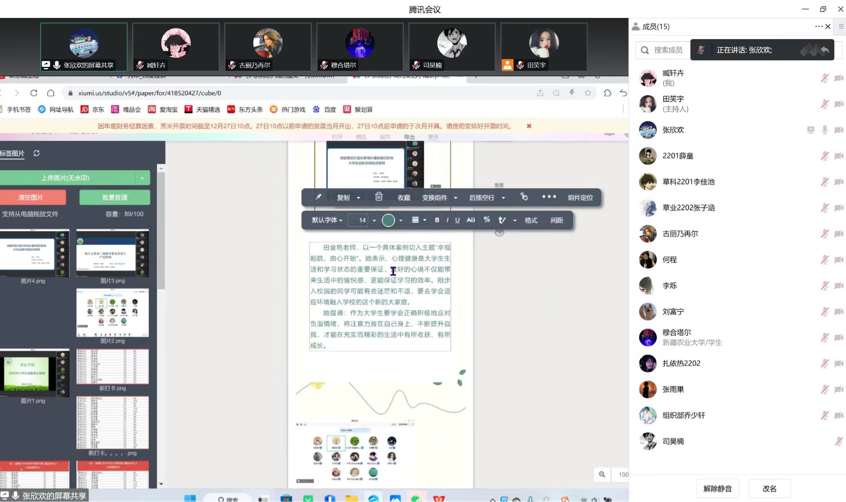This screenshot has width=846, height=502.
Task: Toggle camera for 李殊
Action: click(839, 286)
